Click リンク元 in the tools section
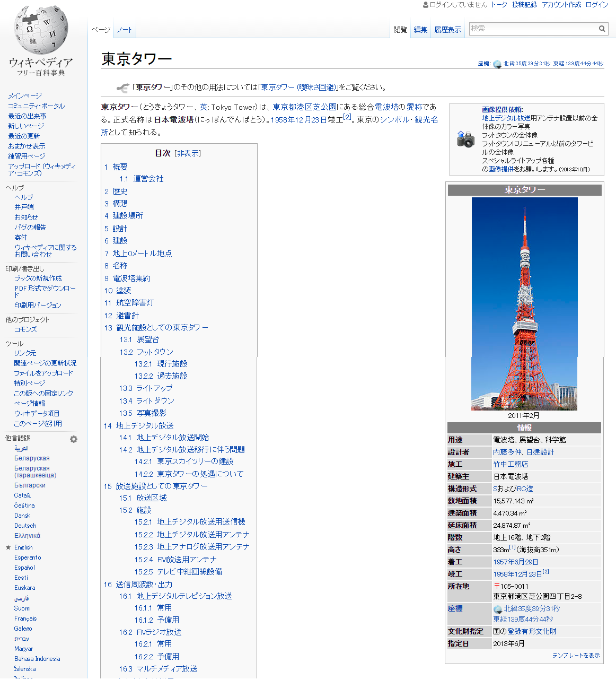 coord(25,353)
